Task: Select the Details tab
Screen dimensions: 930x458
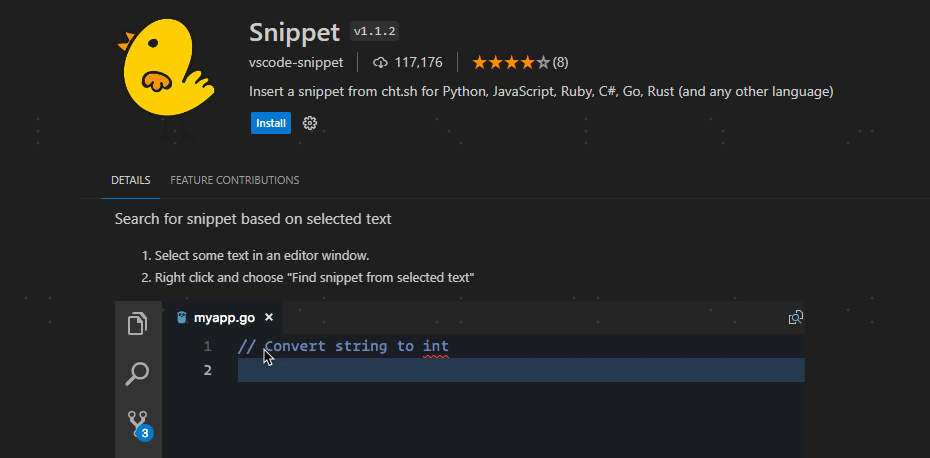Action: click(130, 180)
